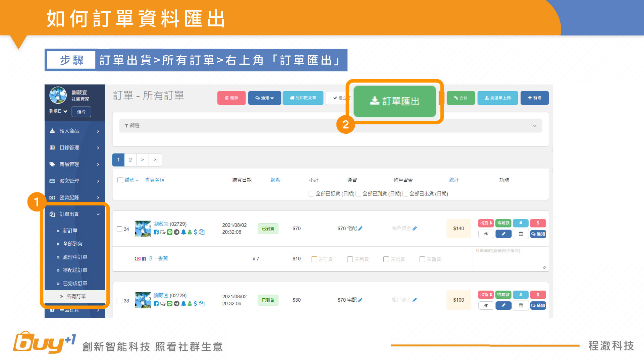Click the blue # button on order 33
644x362 pixels.
coord(521,295)
